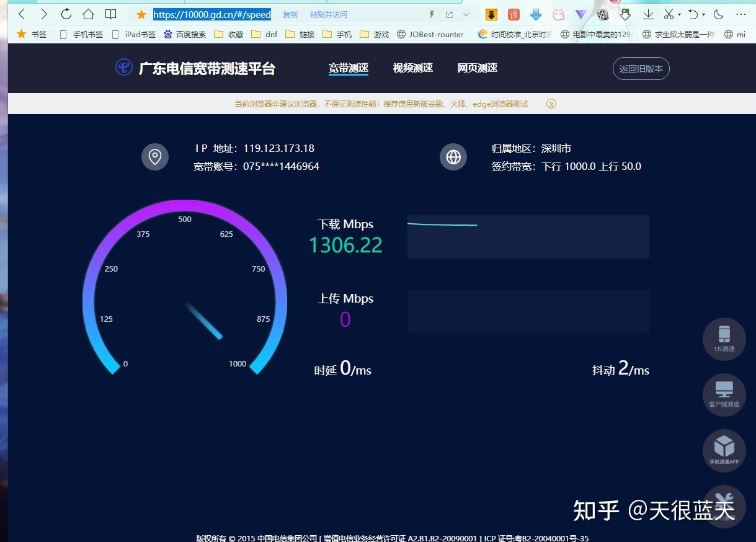Image resolution: width=756 pixels, height=542 pixels.
Task: Click the 宽带账号 075****1446964 text
Action: pos(256,166)
